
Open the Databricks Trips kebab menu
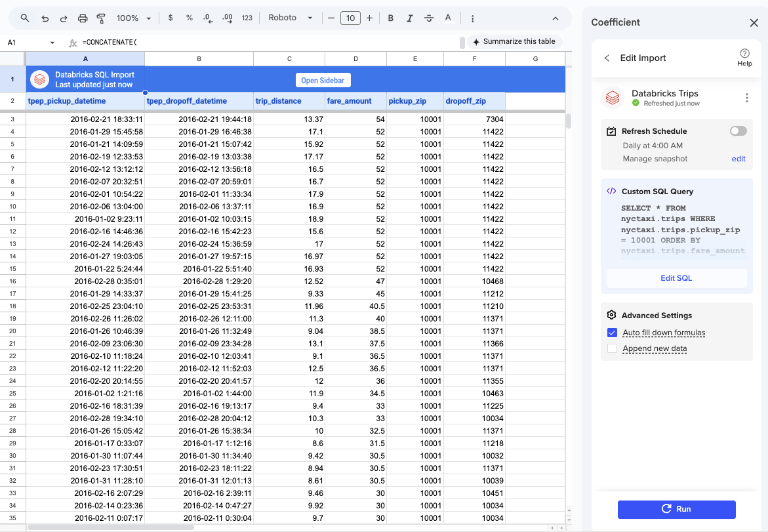747,98
